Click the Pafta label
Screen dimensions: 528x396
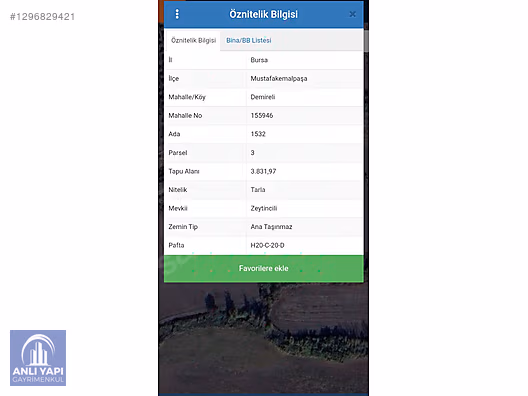176,245
